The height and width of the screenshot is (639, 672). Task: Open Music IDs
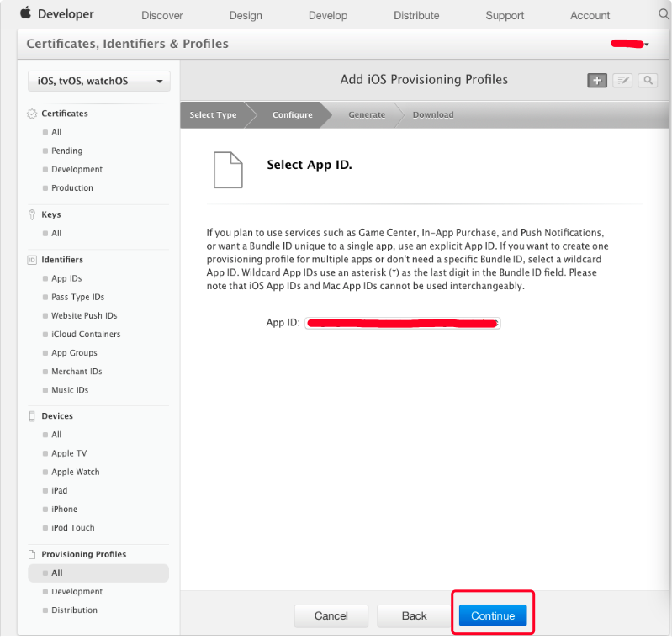[x=70, y=390]
